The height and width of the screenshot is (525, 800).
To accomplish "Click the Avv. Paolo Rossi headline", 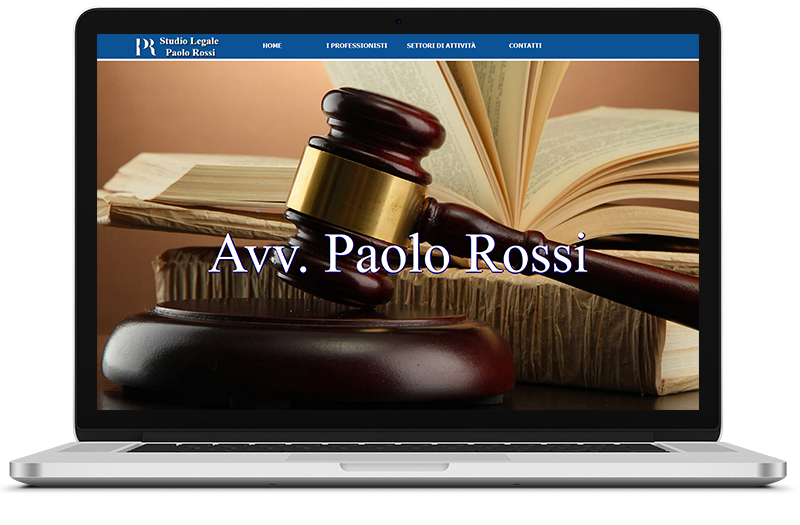I will click(x=398, y=254).
